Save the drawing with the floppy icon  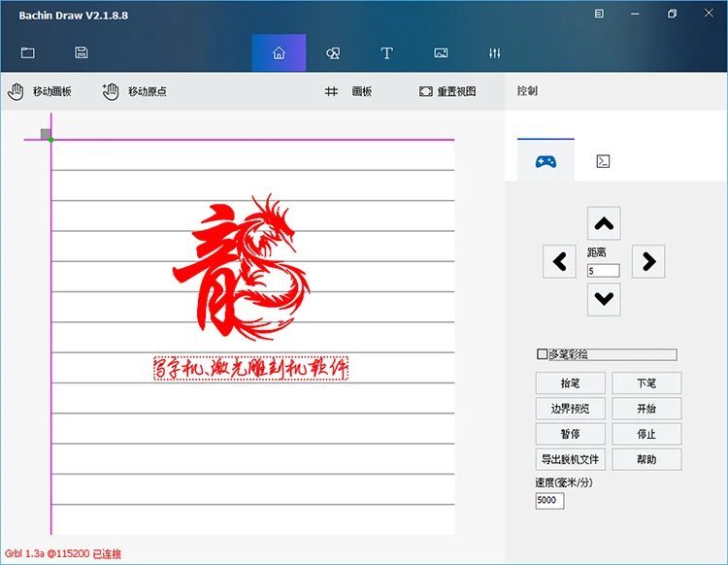82,52
